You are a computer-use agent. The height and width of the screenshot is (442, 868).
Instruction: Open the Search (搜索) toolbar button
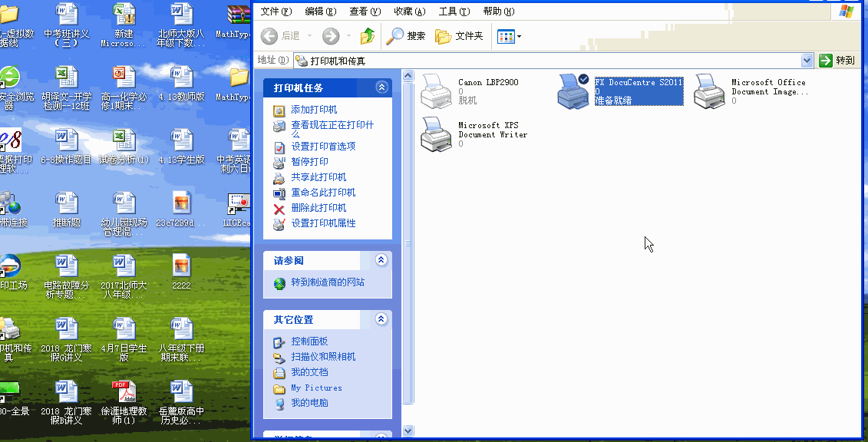406,37
